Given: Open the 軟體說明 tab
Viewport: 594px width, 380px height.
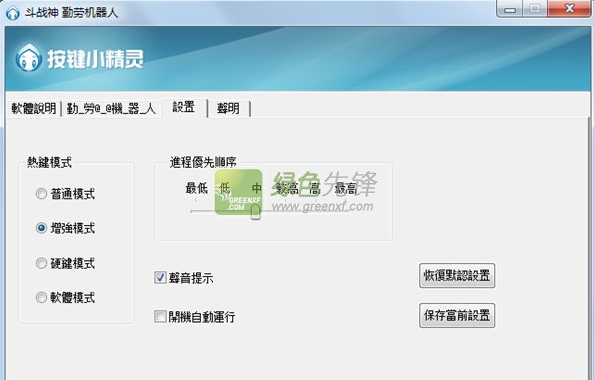Looking at the screenshot, I should 34,109.
